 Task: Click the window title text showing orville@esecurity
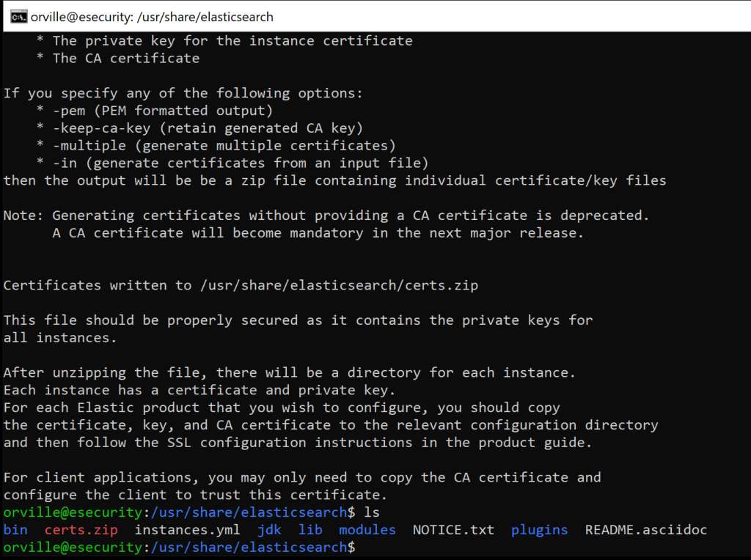pos(152,16)
